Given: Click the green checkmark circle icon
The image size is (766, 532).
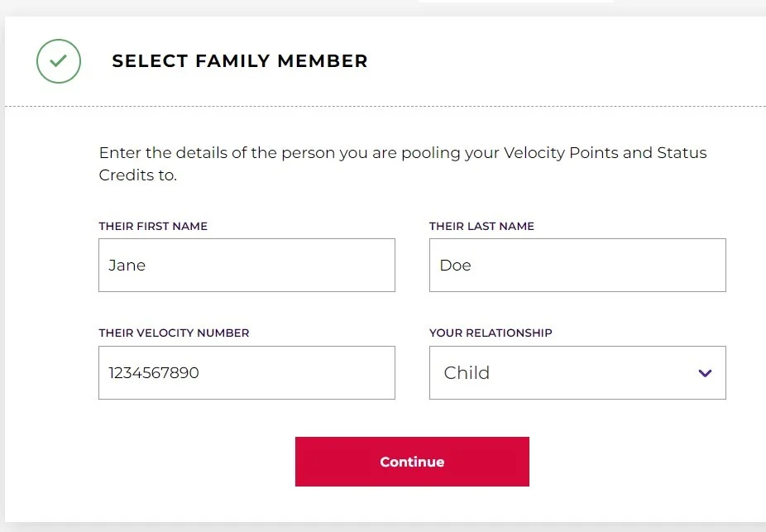Looking at the screenshot, I should [x=59, y=61].
